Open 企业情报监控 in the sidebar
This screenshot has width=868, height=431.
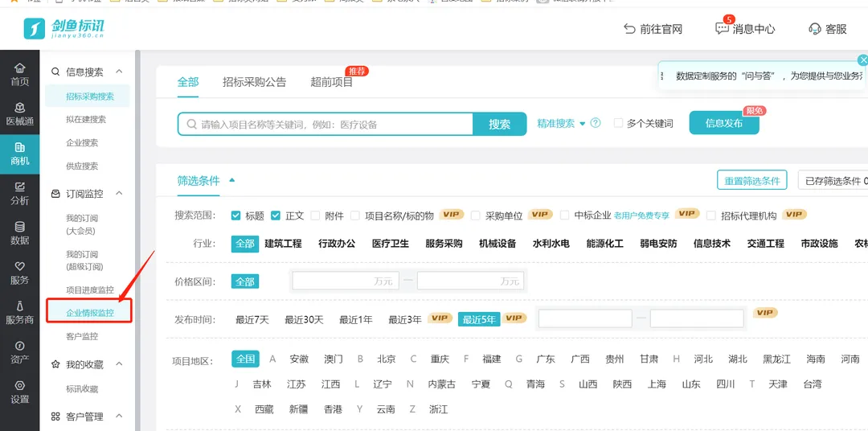click(x=89, y=312)
